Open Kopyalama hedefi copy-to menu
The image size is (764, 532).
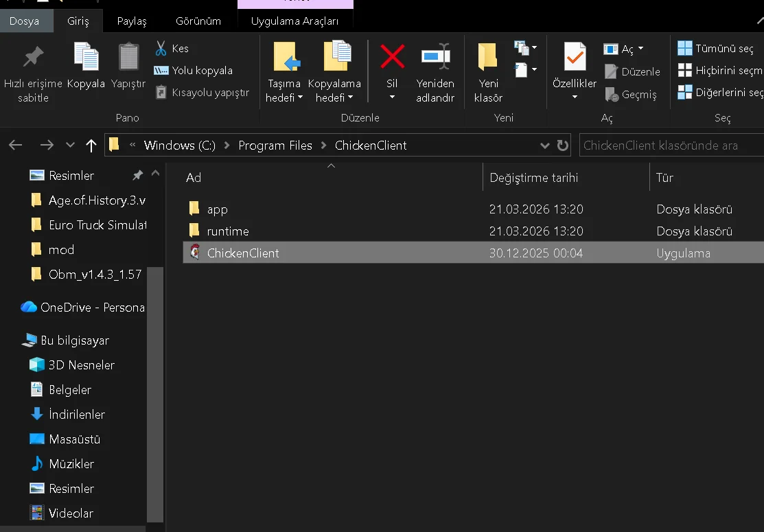pyautogui.click(x=334, y=73)
